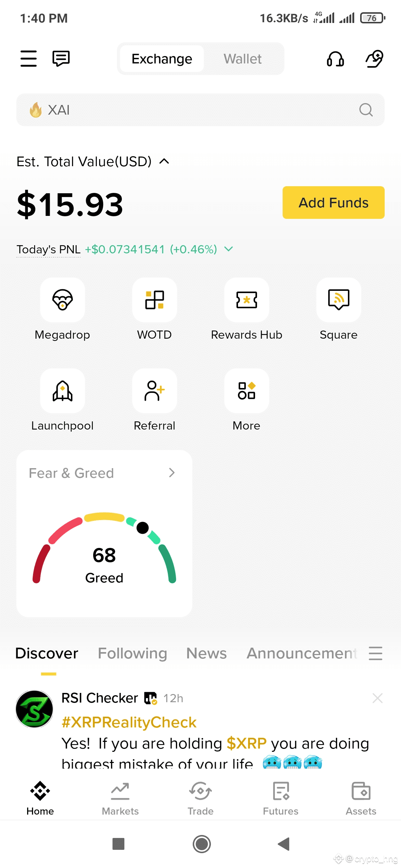Viewport: 401px width, 868px height.
Task: Tap the Add Funds button
Action: tap(333, 203)
